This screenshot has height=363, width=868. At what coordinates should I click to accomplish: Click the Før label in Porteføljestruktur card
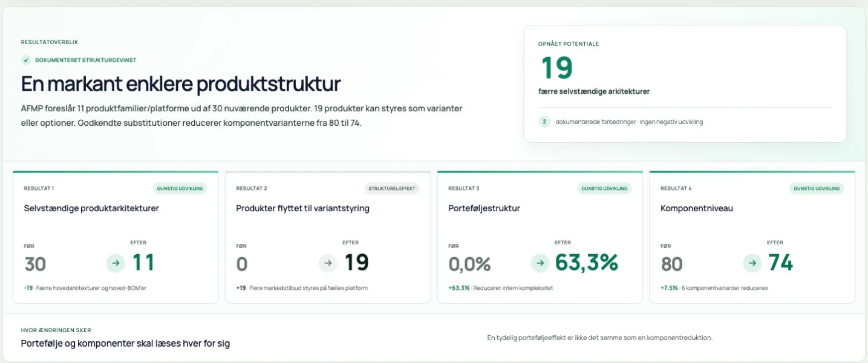[454, 246]
